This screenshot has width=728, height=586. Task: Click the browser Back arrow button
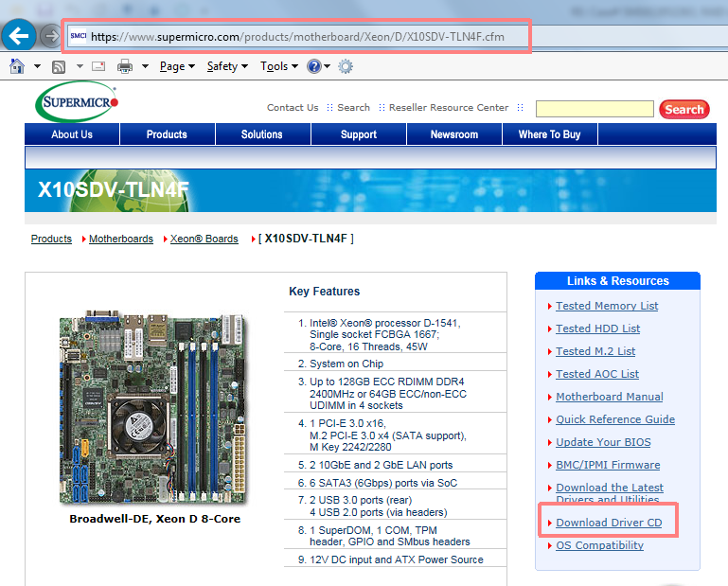[19, 35]
